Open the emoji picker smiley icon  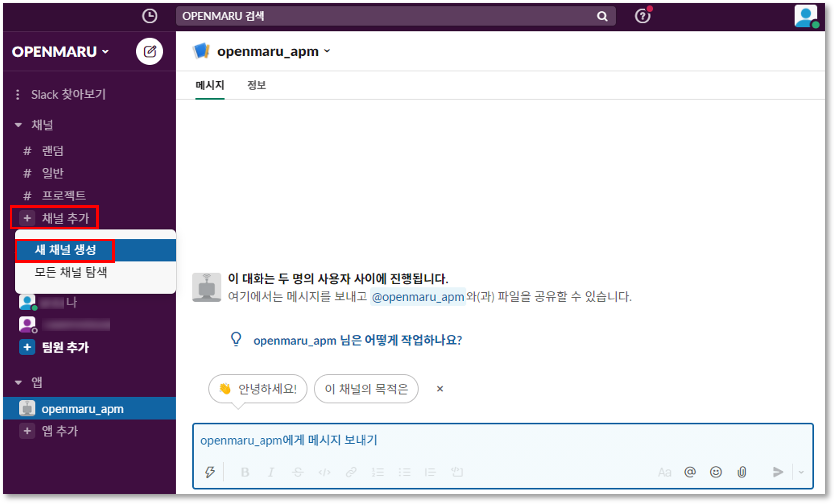(x=716, y=472)
